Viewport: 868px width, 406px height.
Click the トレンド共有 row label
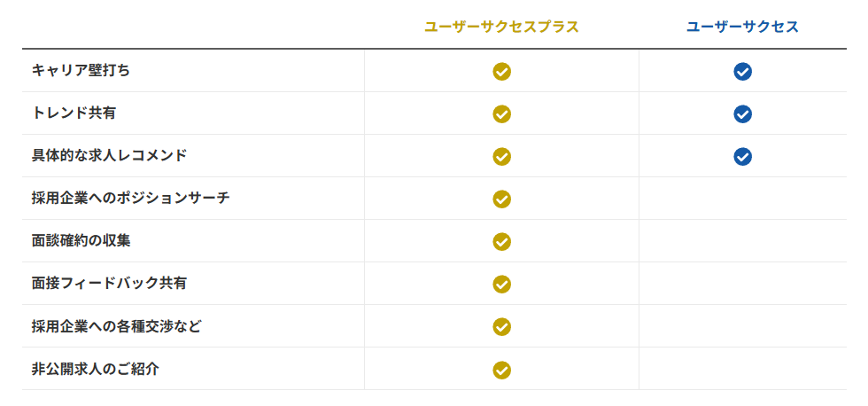click(74, 113)
